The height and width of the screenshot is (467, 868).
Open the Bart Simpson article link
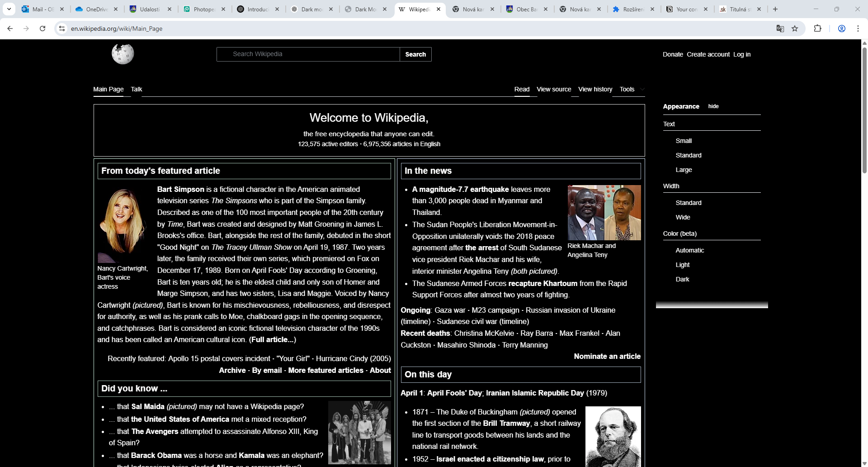click(x=181, y=189)
